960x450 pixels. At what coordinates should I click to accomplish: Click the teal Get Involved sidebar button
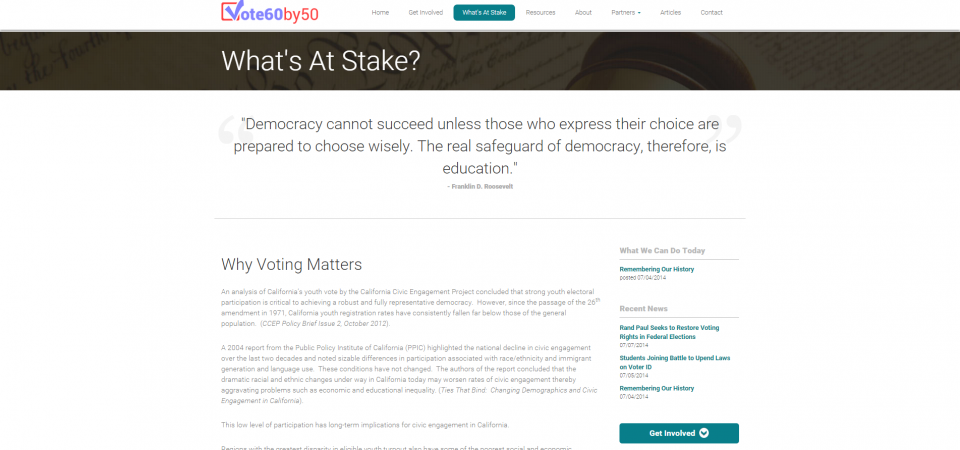(x=679, y=433)
